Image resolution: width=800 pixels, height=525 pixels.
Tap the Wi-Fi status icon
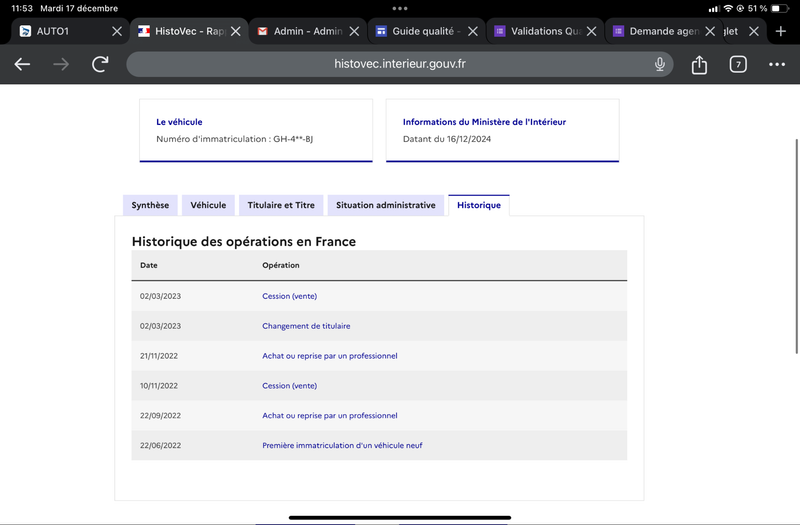coord(728,8)
